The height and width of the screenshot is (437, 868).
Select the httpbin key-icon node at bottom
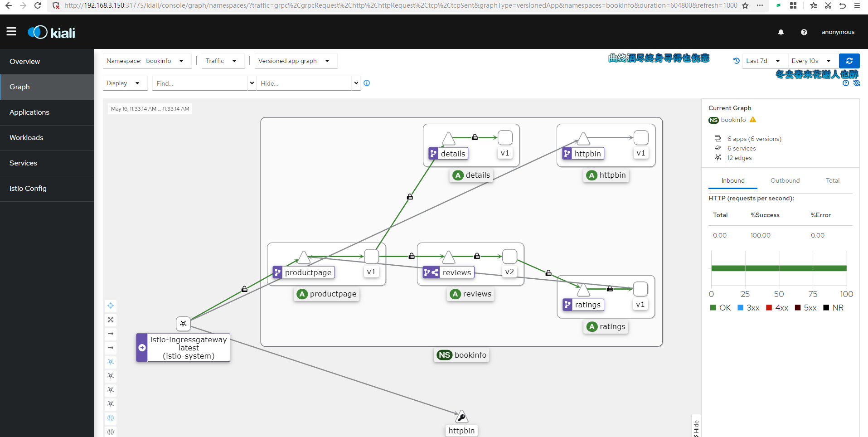click(x=461, y=417)
